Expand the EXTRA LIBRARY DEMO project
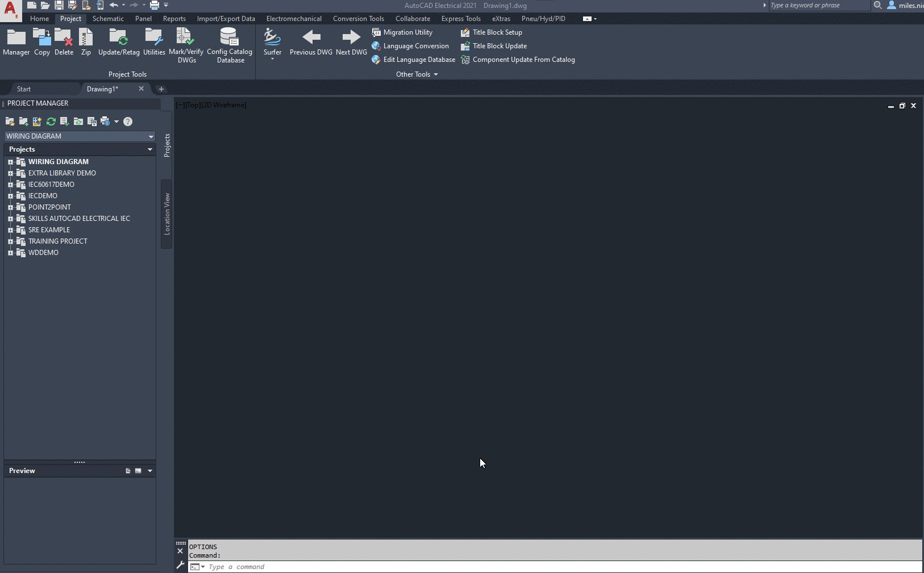924x573 pixels. coord(10,173)
